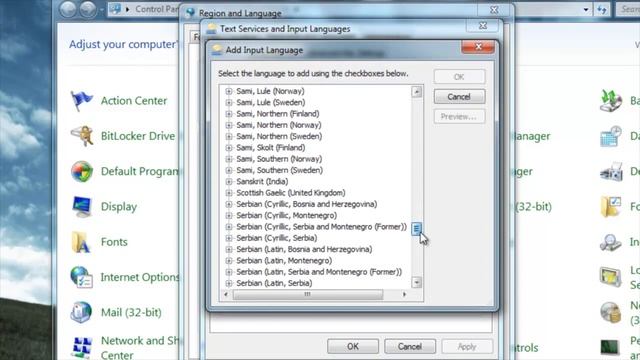Select Sami, Southern (Norway) row
Viewport: 640px width, 360px height.
tap(279, 159)
